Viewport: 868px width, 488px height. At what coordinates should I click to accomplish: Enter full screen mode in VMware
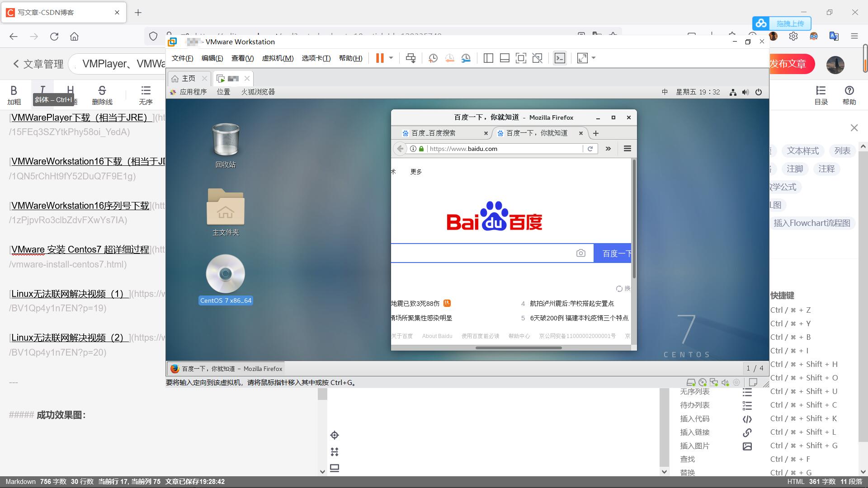(x=521, y=58)
